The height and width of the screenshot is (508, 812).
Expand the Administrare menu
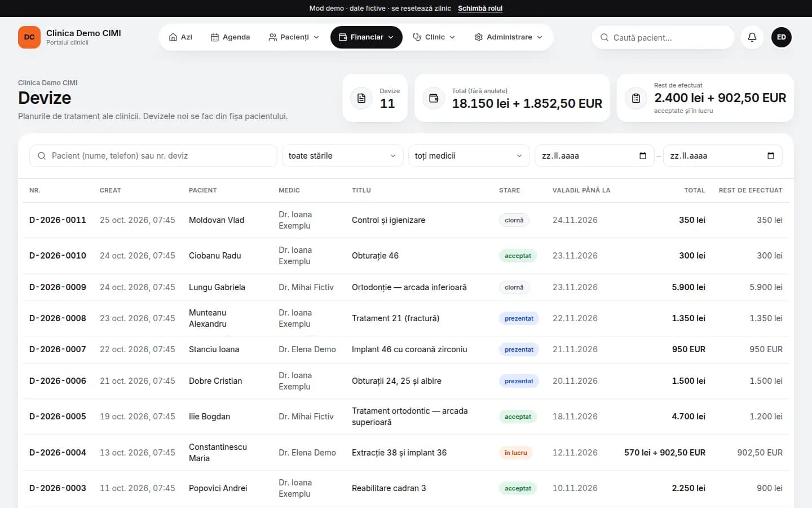coord(508,37)
